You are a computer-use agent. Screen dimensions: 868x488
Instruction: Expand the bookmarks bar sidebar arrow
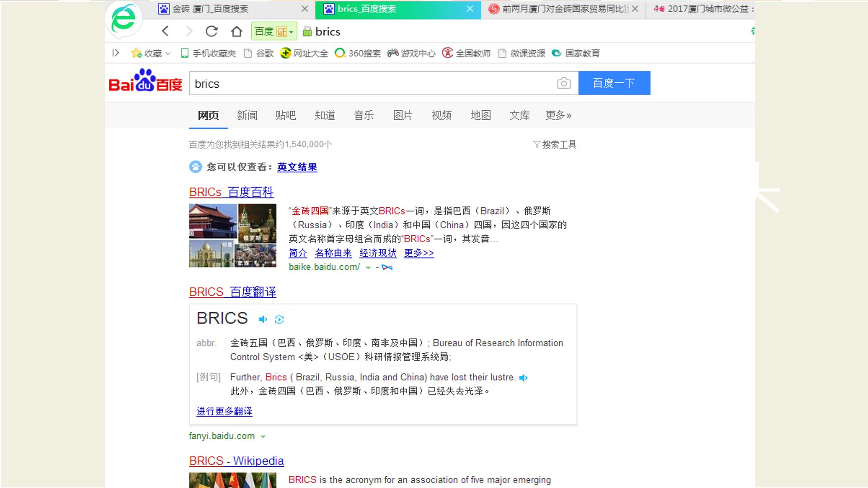coord(116,53)
